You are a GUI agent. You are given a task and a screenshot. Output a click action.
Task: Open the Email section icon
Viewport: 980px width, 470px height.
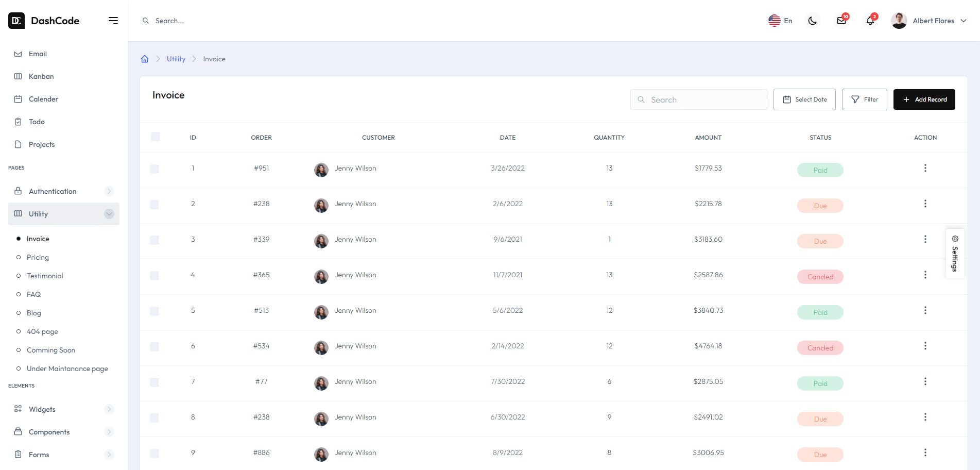(18, 54)
